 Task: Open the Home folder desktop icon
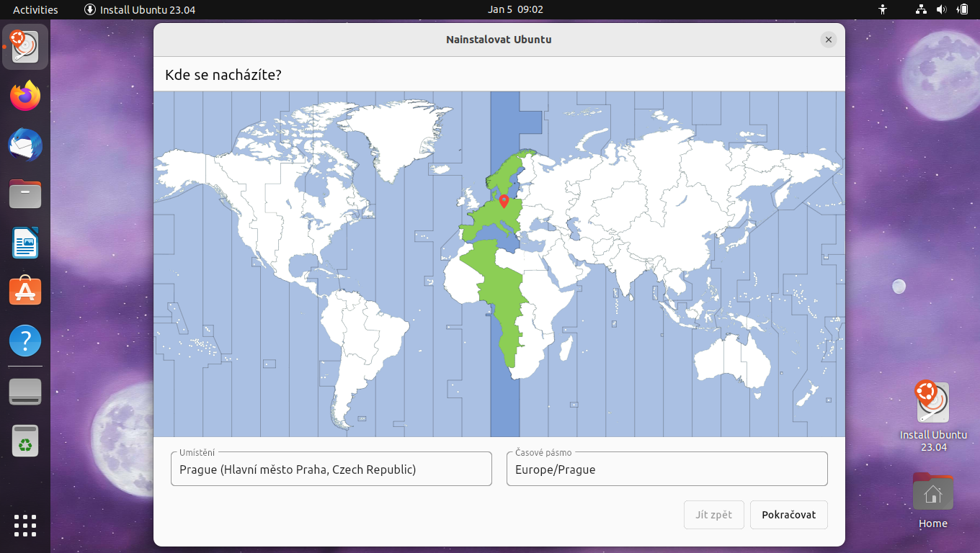(933, 500)
